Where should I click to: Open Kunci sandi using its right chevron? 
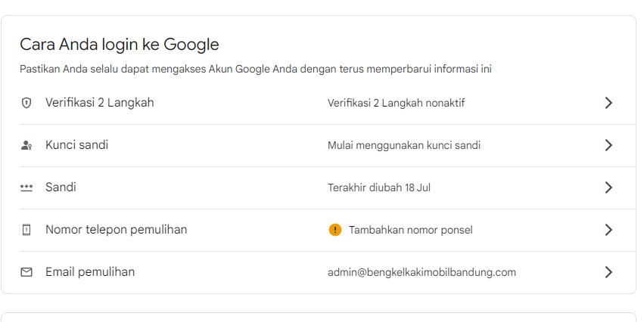click(608, 145)
